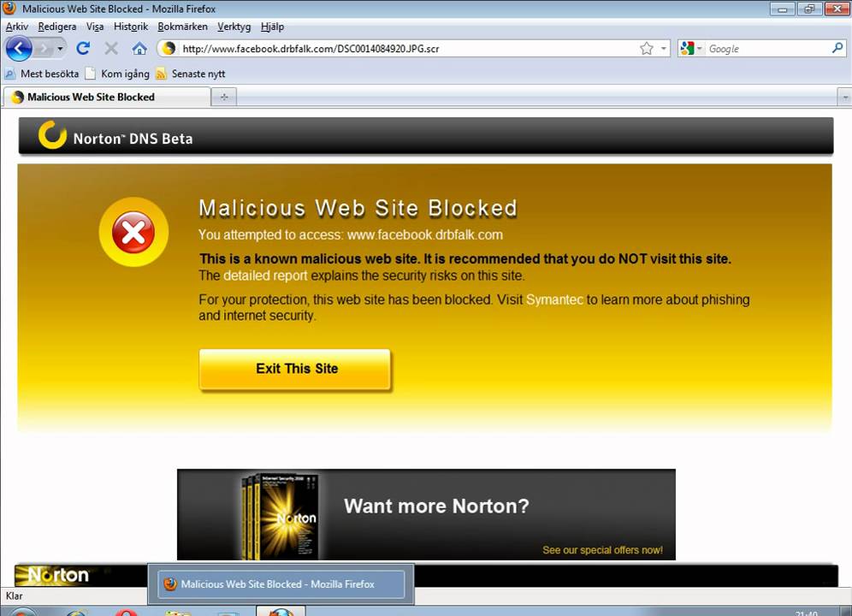
Task: Open the Senaste nytt feed bookmark
Action: (191, 74)
